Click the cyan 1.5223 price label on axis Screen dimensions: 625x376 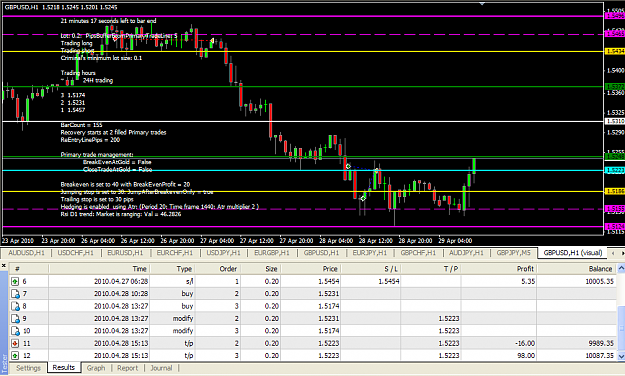click(615, 170)
